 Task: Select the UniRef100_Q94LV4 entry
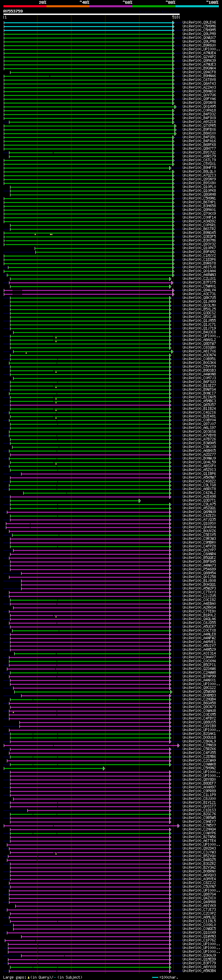[199, 290]
